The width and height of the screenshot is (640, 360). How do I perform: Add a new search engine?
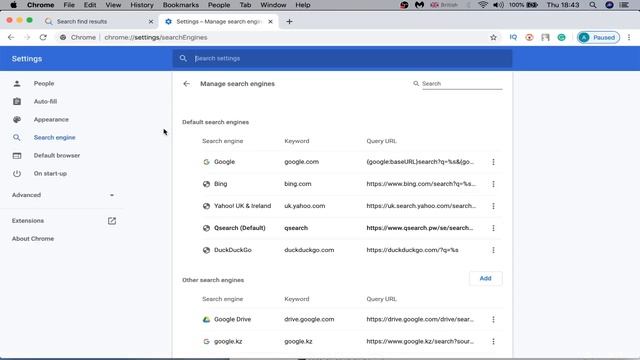(485, 278)
